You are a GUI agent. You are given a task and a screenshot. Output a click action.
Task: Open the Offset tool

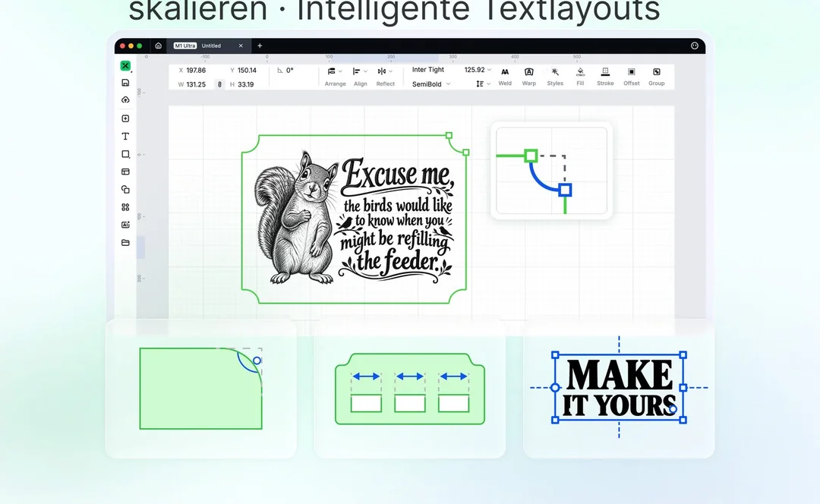coord(631,77)
